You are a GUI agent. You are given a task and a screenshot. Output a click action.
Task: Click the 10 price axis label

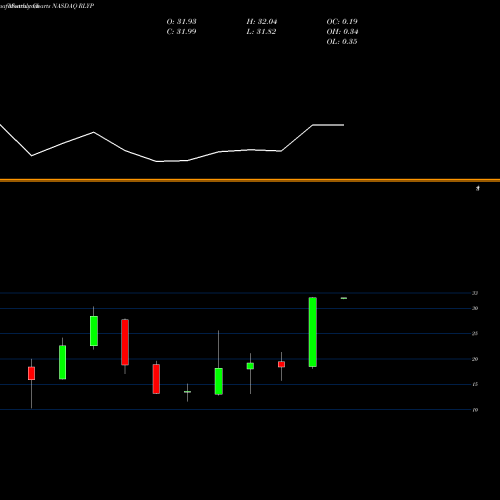coord(475,410)
